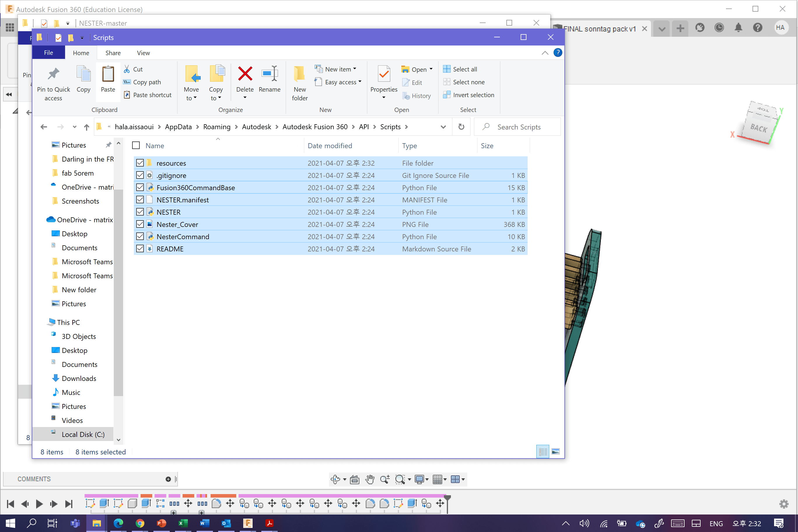Select the Pan hand tool in navigation bar
Viewport: 798px width, 532px height.
point(370,479)
